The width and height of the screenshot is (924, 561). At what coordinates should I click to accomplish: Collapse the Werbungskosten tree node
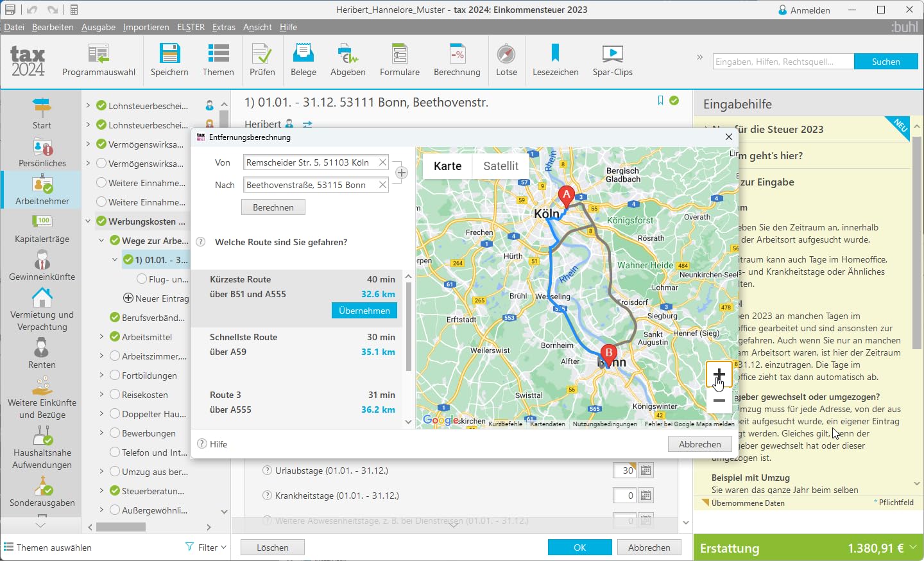88,221
